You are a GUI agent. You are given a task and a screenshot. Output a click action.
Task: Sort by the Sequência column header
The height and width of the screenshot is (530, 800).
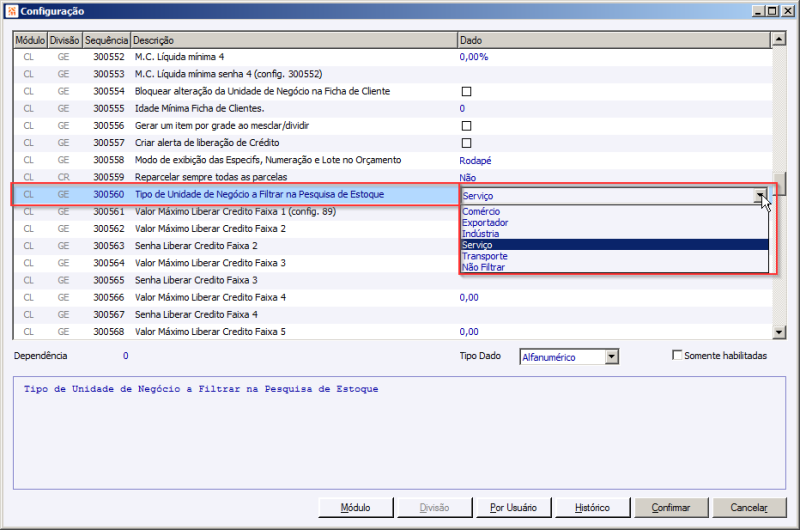[x=106, y=40]
